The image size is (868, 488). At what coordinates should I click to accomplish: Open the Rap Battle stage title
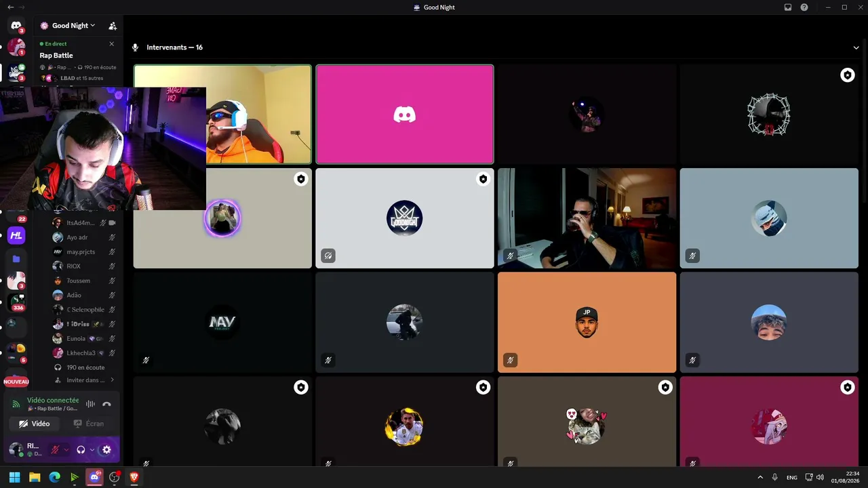pyautogui.click(x=56, y=56)
